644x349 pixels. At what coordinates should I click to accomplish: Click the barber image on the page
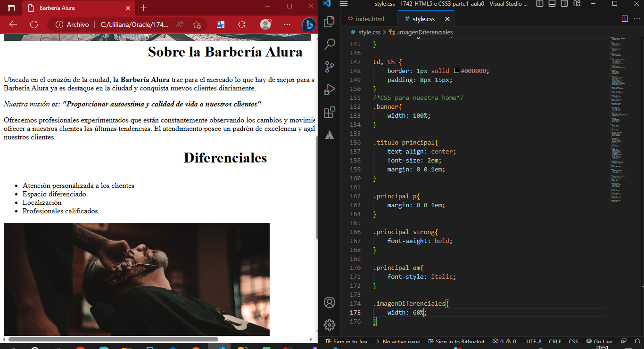[x=137, y=279]
